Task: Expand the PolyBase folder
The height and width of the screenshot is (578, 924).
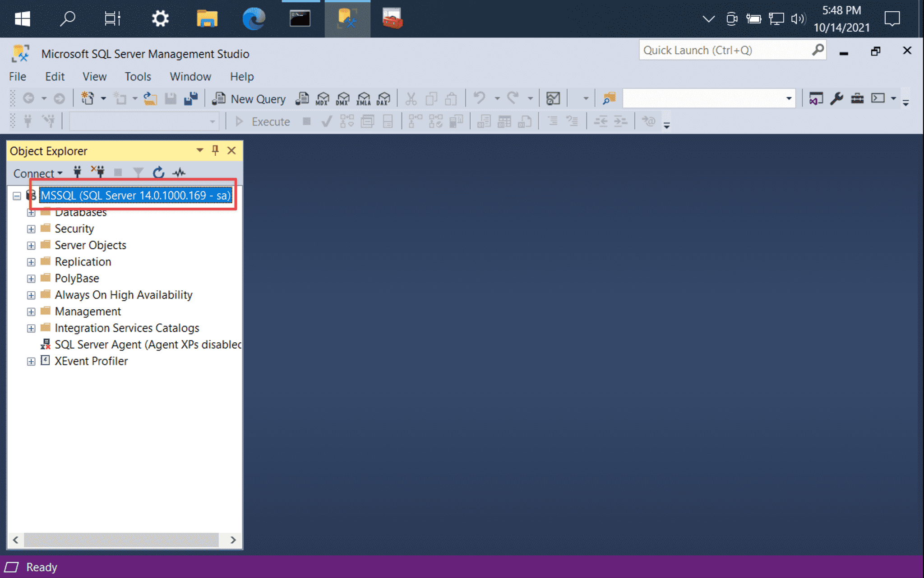Action: (31, 279)
